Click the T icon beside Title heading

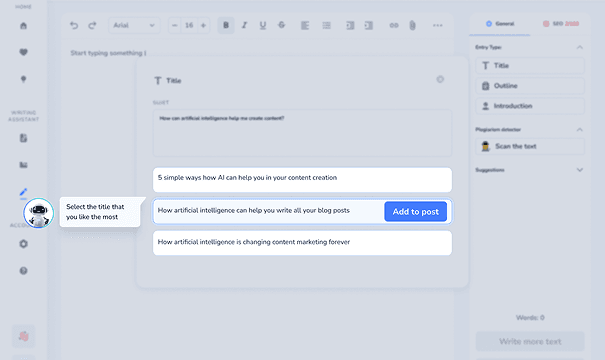tap(157, 81)
